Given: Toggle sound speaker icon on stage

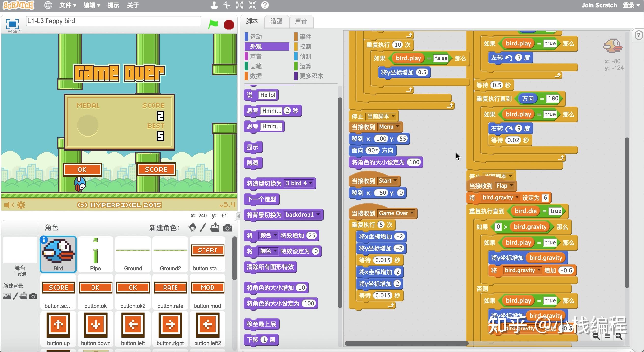Looking at the screenshot, I should coord(9,205).
